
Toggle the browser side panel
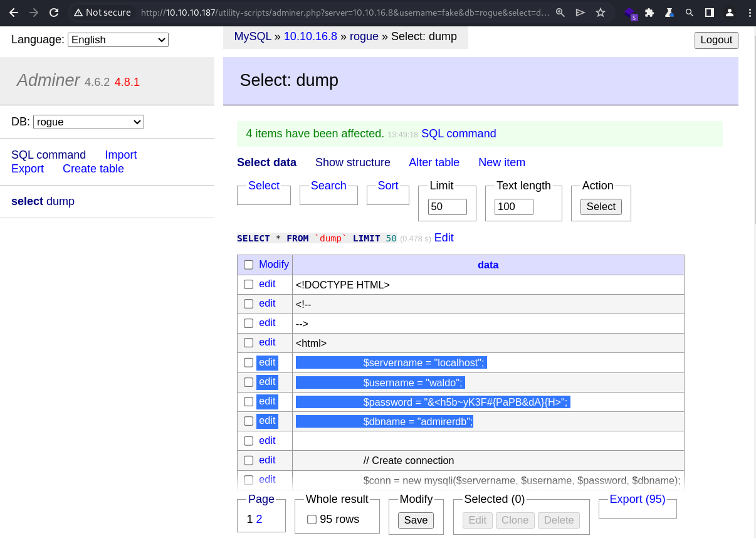(710, 13)
